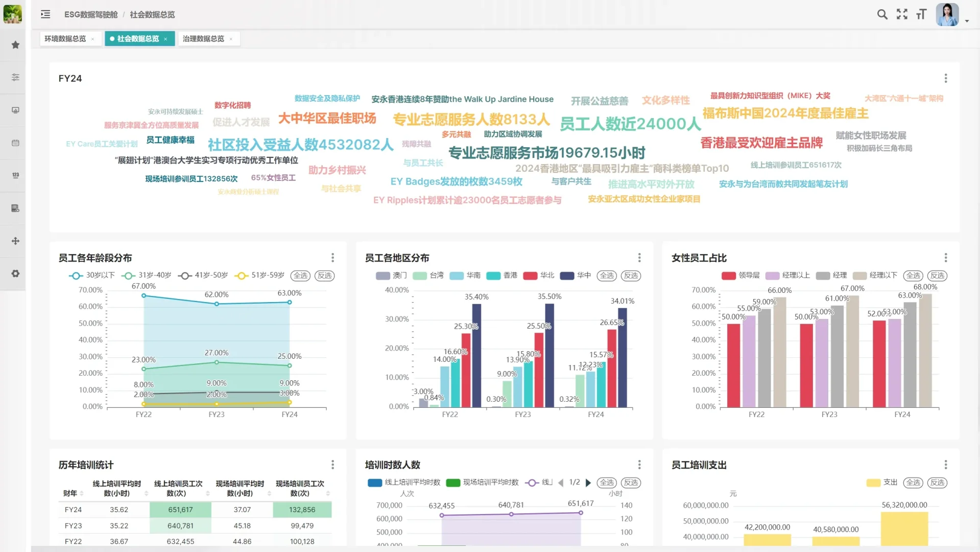
Task: Click the 651,617 cell in FY24 row
Action: pos(180,510)
